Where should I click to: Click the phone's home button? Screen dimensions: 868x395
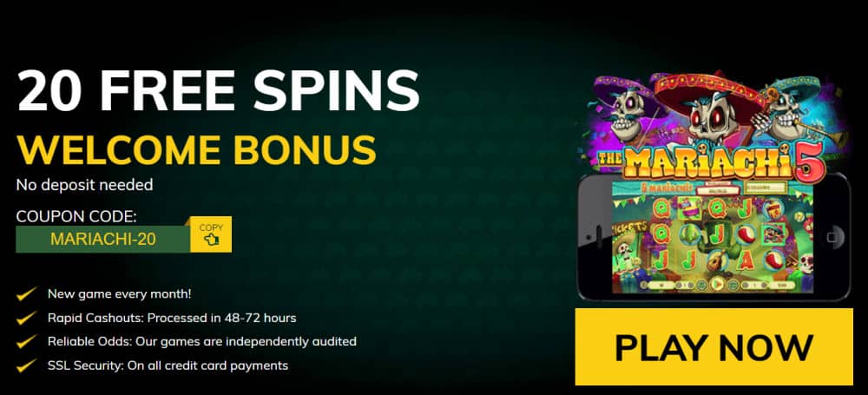[x=832, y=237]
